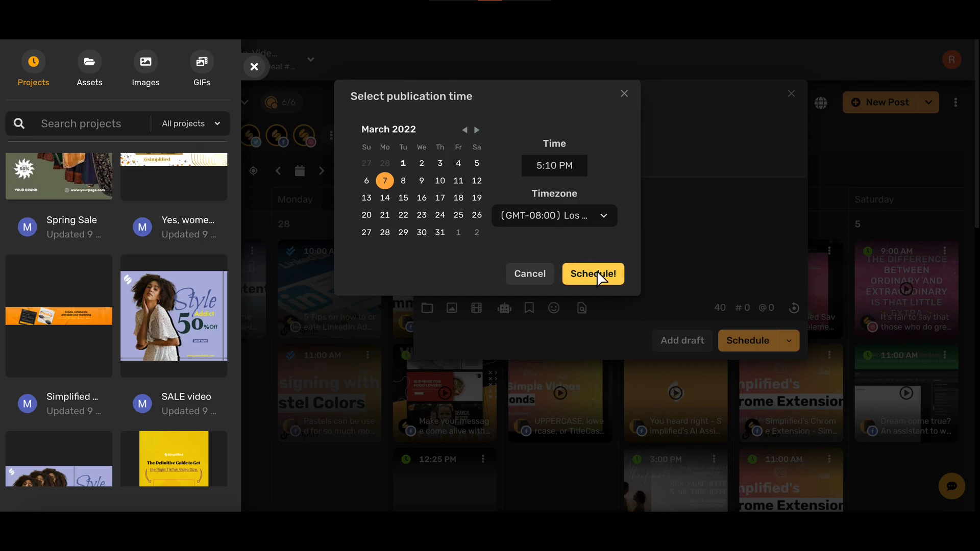Select March 24 in the calendar
The height and width of the screenshot is (551, 980).
tap(440, 215)
